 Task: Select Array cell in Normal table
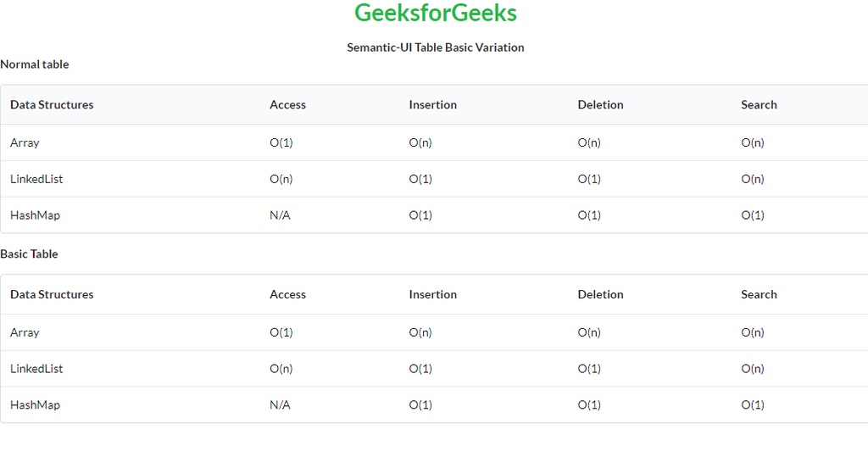point(25,142)
